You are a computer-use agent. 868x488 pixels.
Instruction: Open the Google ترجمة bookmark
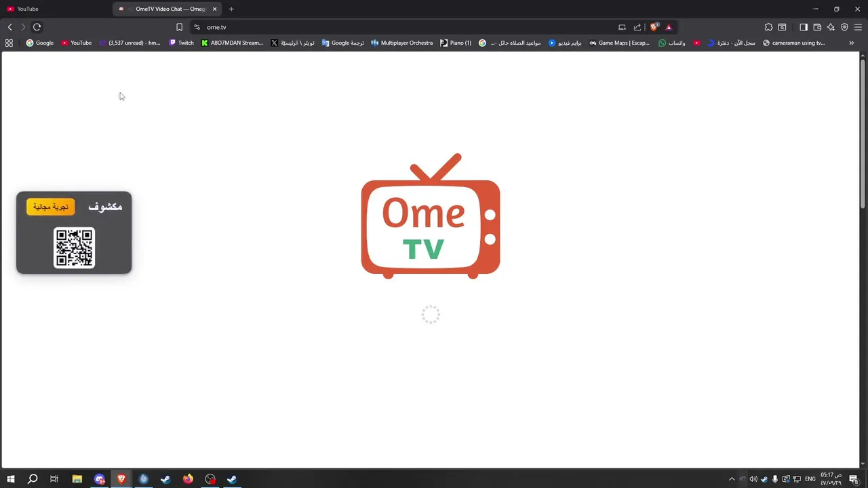click(343, 43)
